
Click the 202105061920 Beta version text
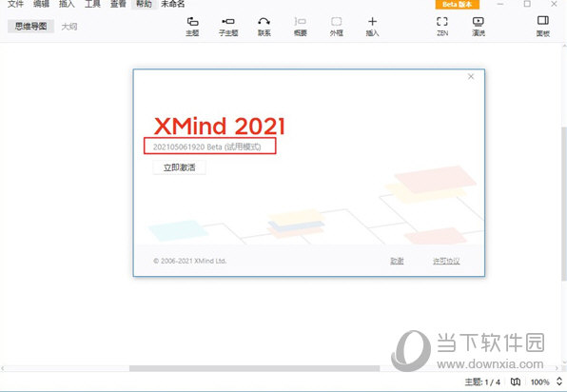tap(206, 147)
